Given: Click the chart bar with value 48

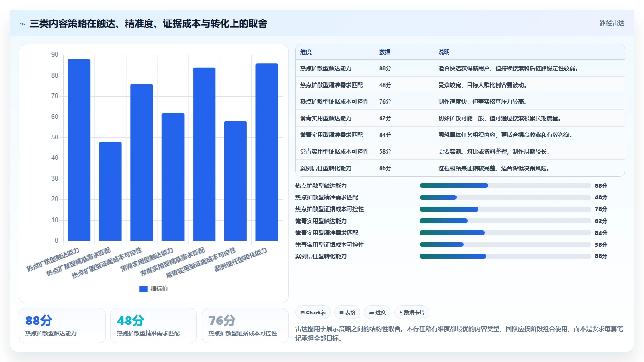Looking at the screenshot, I should point(110,191).
